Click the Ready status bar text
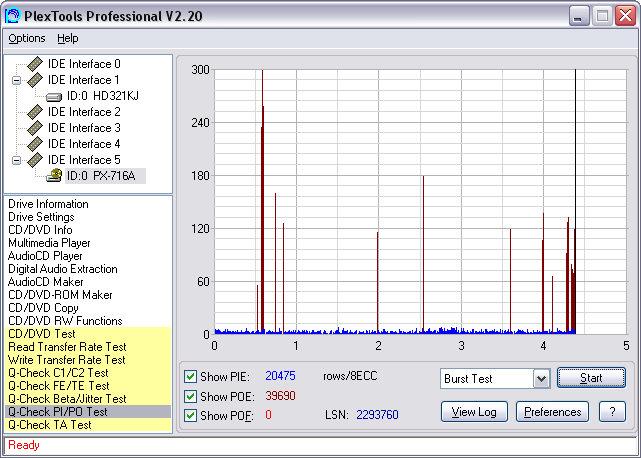641x458 pixels. (24, 445)
